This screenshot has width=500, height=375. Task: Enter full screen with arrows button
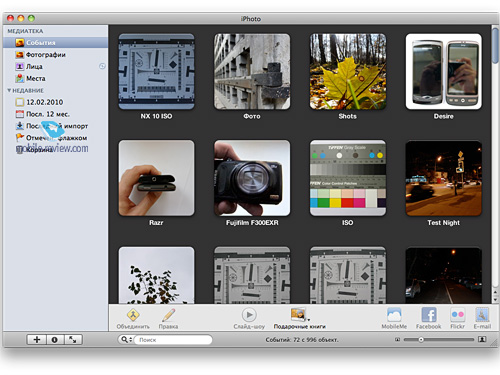coord(73,340)
